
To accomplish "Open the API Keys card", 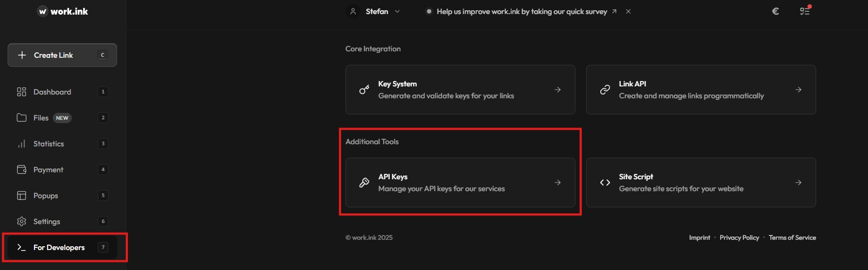I will coord(460,183).
